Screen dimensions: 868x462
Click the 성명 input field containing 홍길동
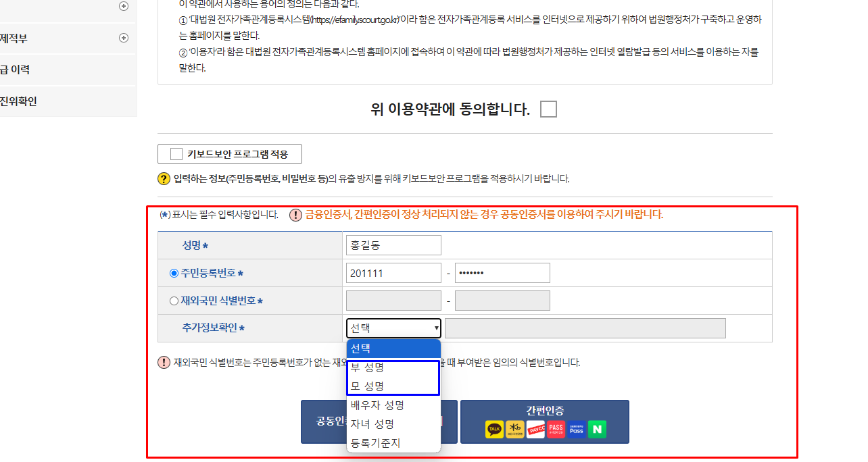393,245
